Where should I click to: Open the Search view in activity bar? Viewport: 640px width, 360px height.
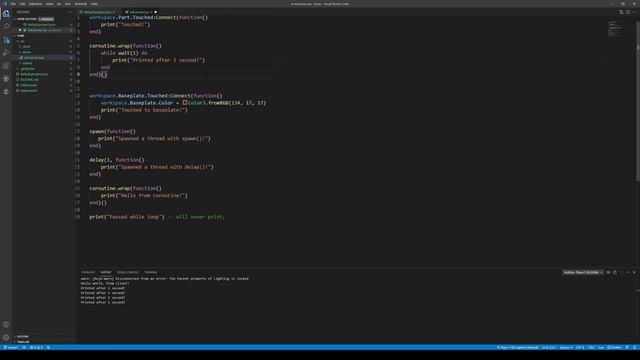pos(6,27)
